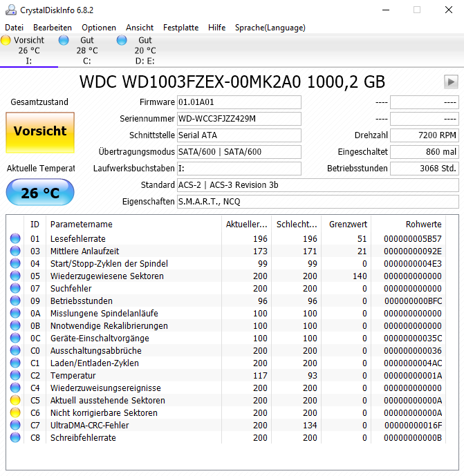Click the Eigenschaften field S.M.A.R.T., NCQ

pyautogui.click(x=318, y=202)
